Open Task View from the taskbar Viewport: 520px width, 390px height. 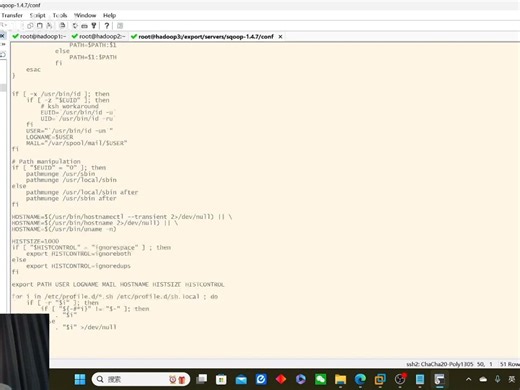click(201, 379)
